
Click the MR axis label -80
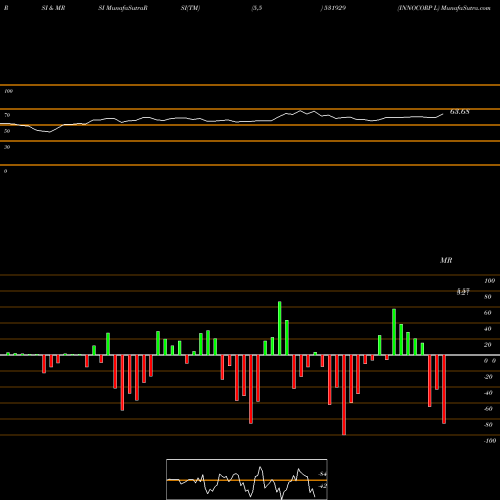(x=488, y=425)
